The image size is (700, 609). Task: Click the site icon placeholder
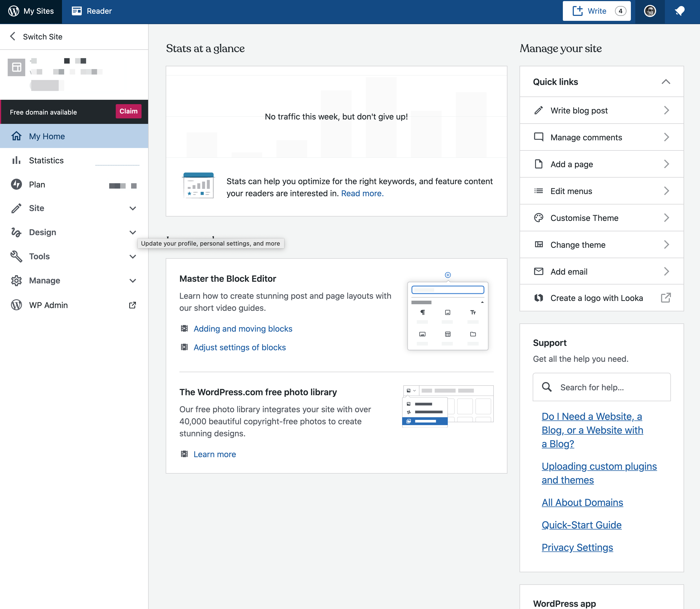pyautogui.click(x=16, y=67)
